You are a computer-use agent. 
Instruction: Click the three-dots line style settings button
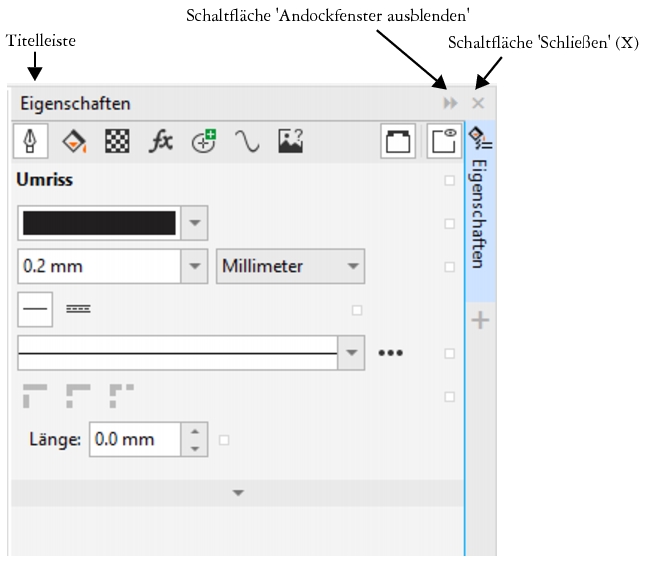(390, 353)
